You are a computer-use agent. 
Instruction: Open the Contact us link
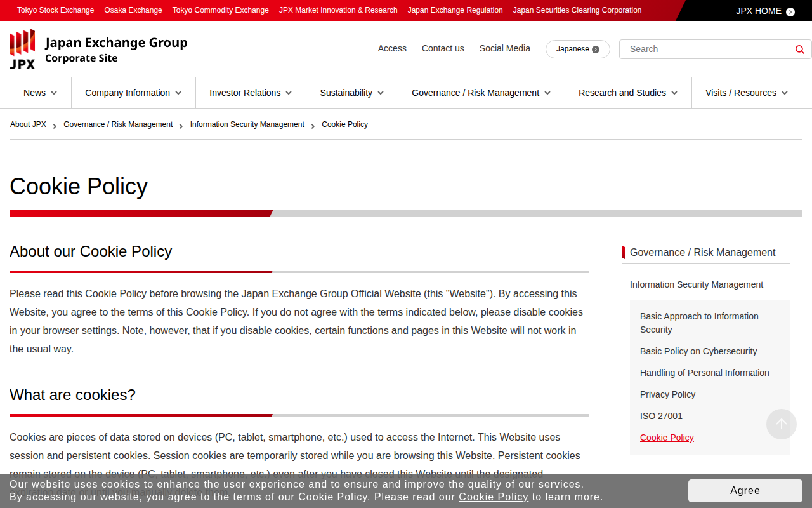click(x=443, y=48)
